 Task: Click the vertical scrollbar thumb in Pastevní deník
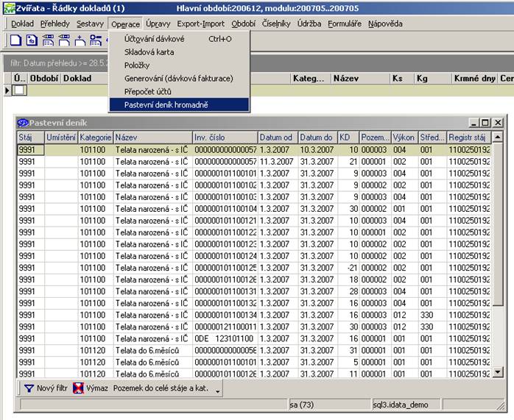coord(498,224)
